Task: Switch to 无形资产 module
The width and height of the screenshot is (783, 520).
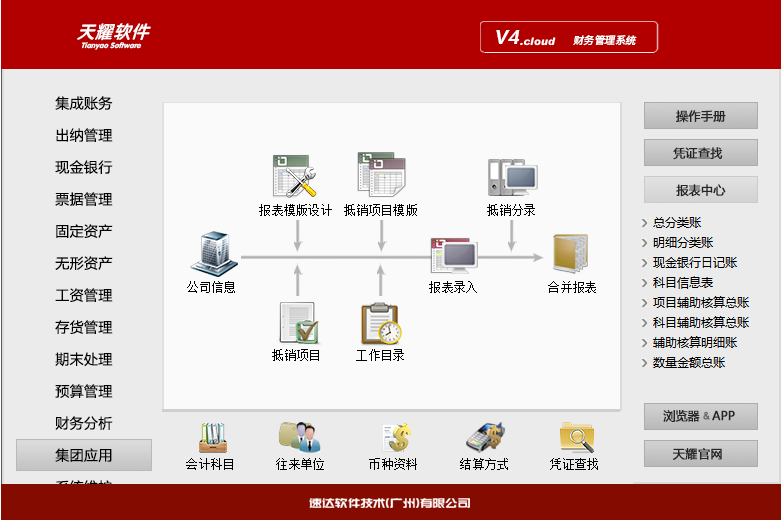Action: tap(83, 263)
